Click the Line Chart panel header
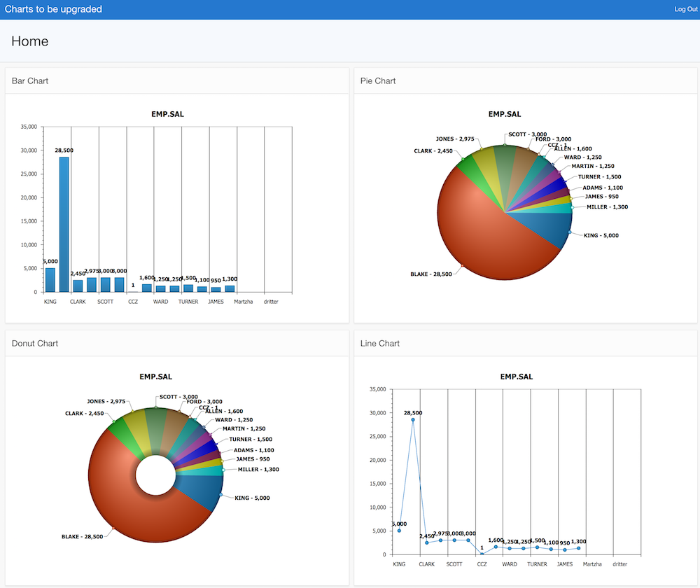The height and width of the screenshot is (588, 700). click(x=379, y=343)
